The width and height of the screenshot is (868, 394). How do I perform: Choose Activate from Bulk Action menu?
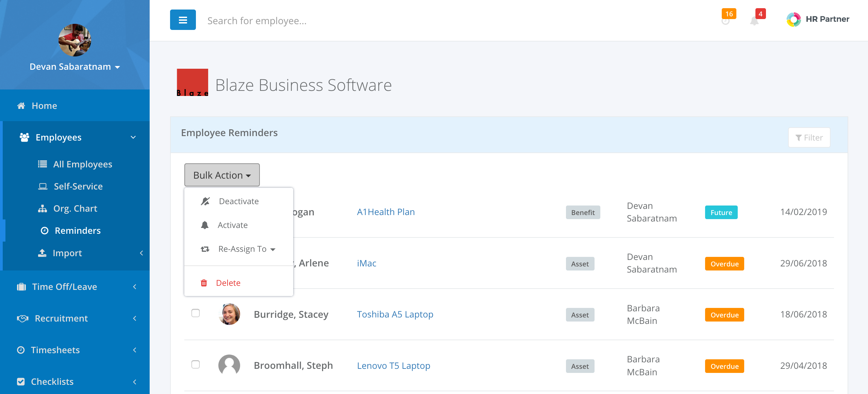[x=239, y=225]
